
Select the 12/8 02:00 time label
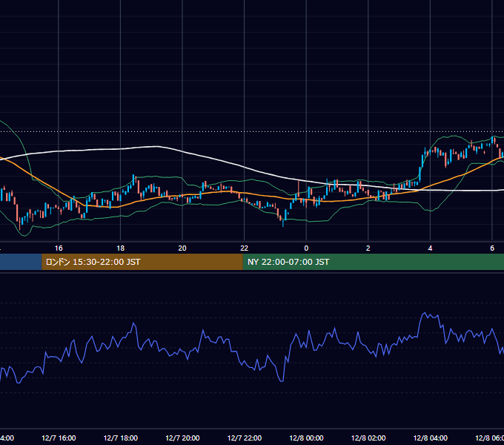(x=368, y=438)
